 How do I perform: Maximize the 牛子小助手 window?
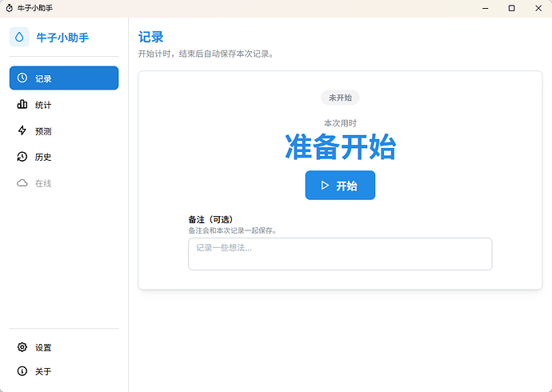(x=512, y=8)
